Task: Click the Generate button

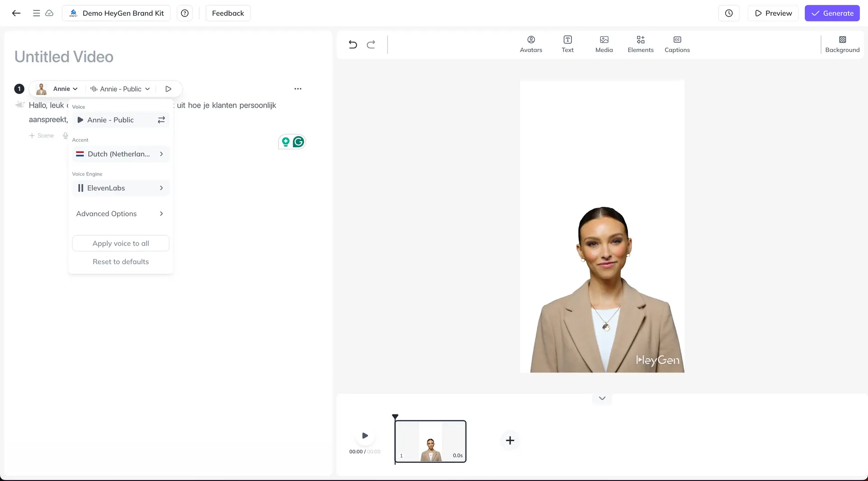Action: point(832,13)
